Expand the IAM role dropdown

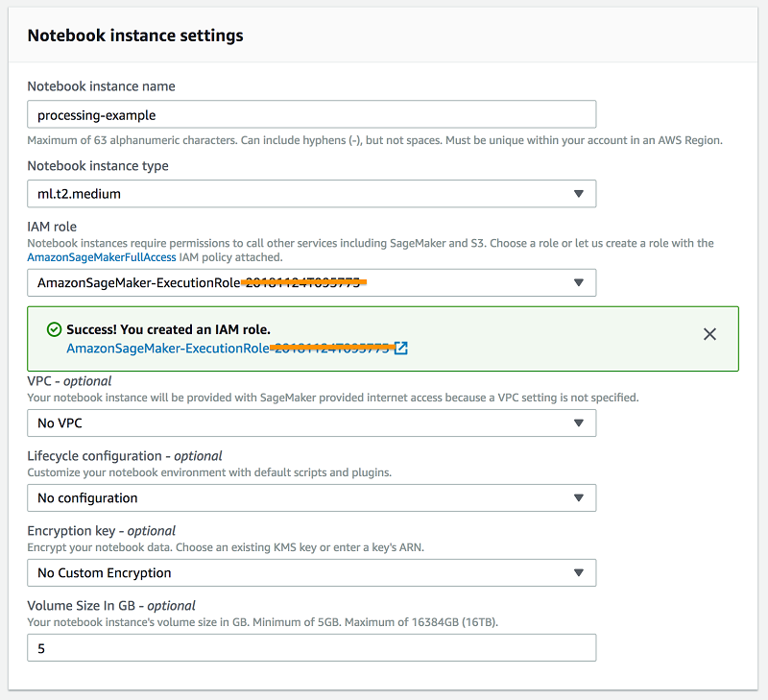[311, 283]
